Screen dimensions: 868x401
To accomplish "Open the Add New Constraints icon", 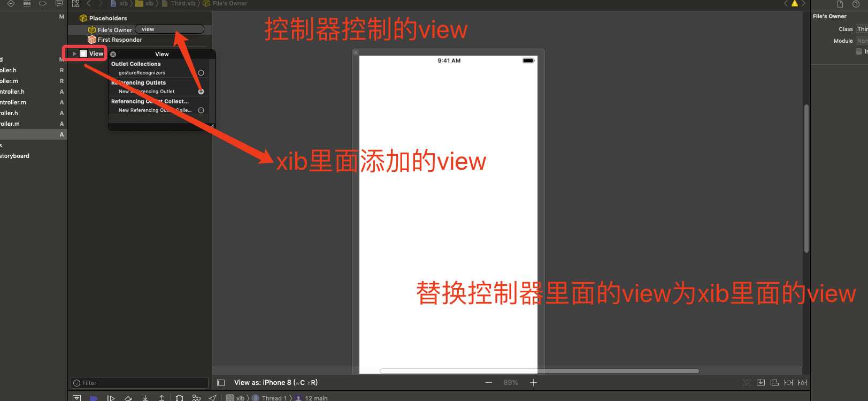I will tap(788, 382).
